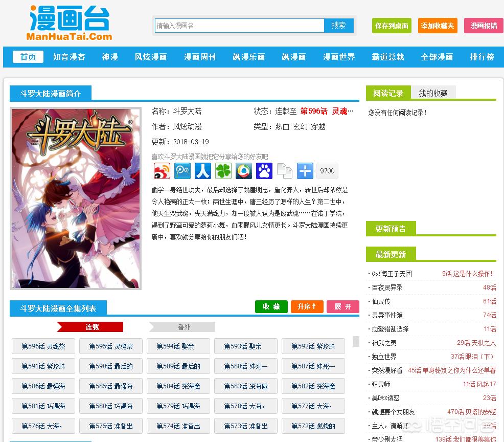Viewport: 504px width, 442px height.
Task: Open chapter 第575话 准备出
Action: click(111, 426)
